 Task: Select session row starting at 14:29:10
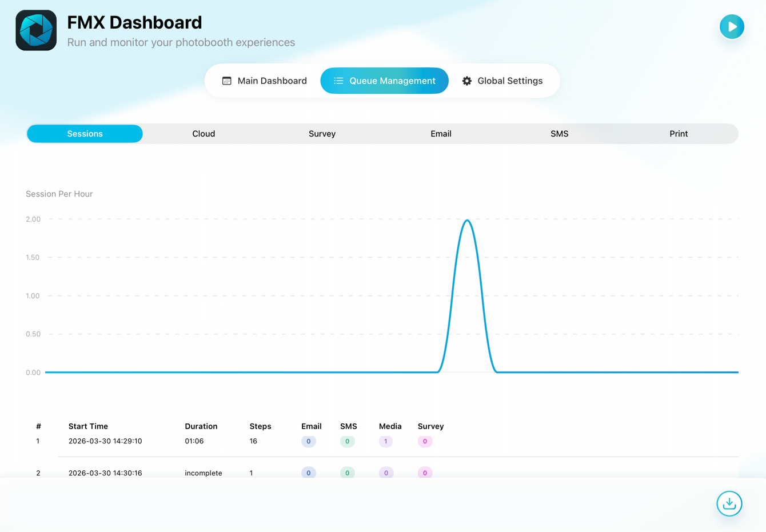tap(105, 441)
